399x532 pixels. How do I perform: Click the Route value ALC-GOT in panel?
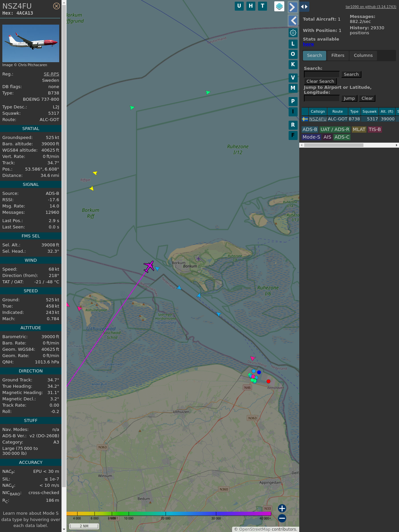point(49,120)
